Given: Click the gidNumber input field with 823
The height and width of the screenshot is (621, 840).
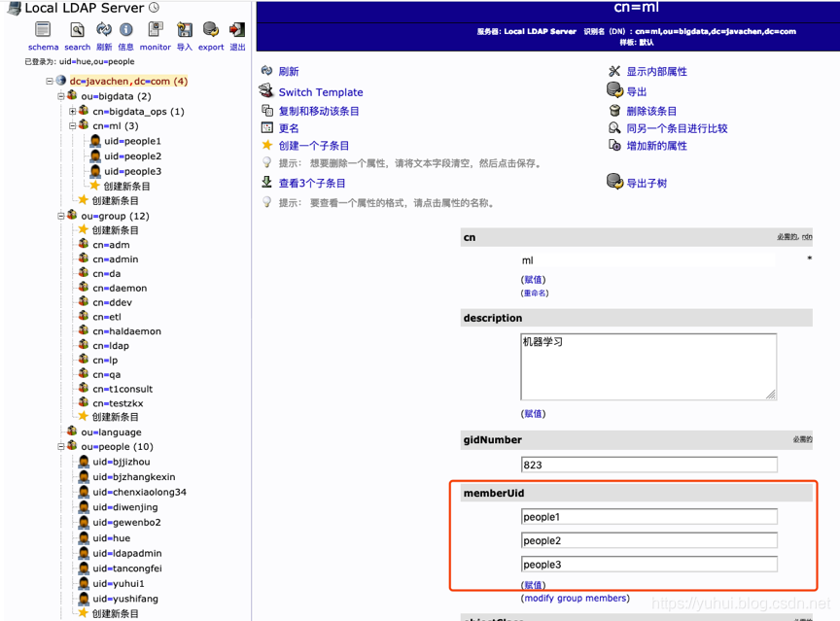Looking at the screenshot, I should pos(648,465).
